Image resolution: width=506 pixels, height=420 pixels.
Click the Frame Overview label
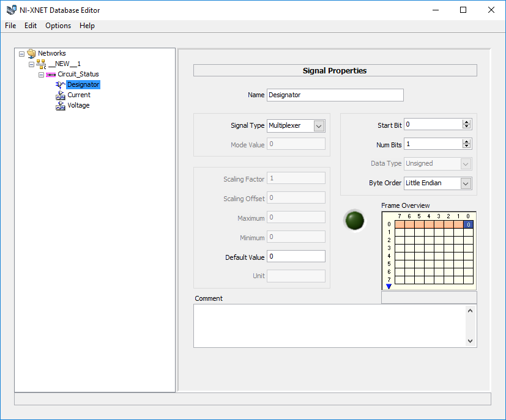[405, 205]
